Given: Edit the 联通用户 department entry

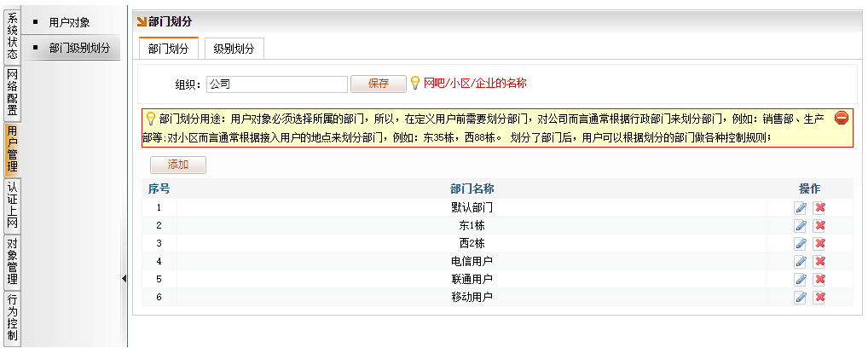Looking at the screenshot, I should click(x=800, y=279).
